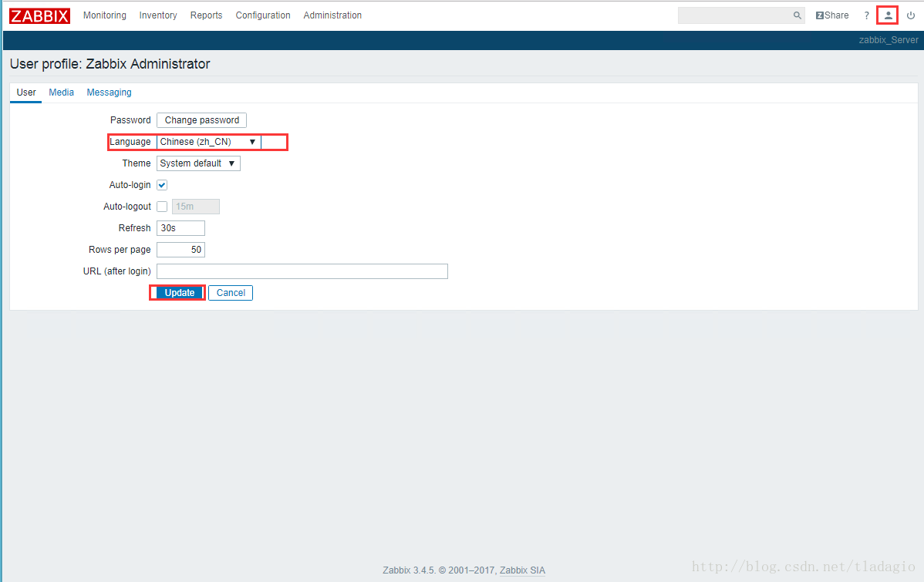Switch to the Media tab

[x=61, y=93]
